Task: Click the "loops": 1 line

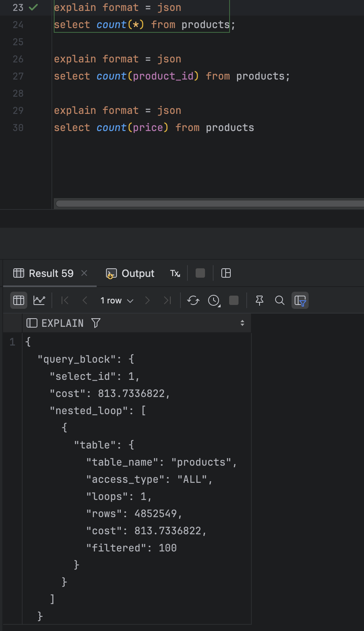Action: click(119, 496)
